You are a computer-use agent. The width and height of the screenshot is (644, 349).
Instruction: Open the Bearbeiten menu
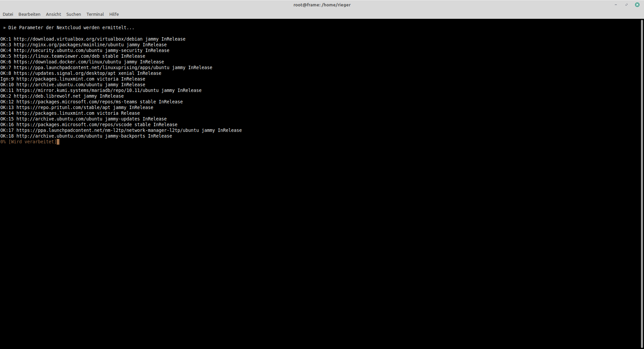[x=29, y=14]
